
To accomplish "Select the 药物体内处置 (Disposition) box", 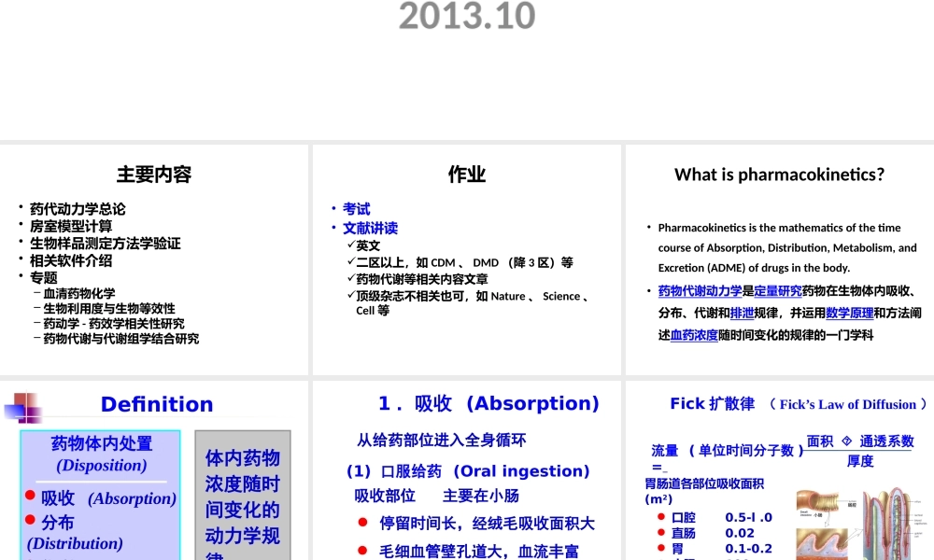I will pos(101,455).
